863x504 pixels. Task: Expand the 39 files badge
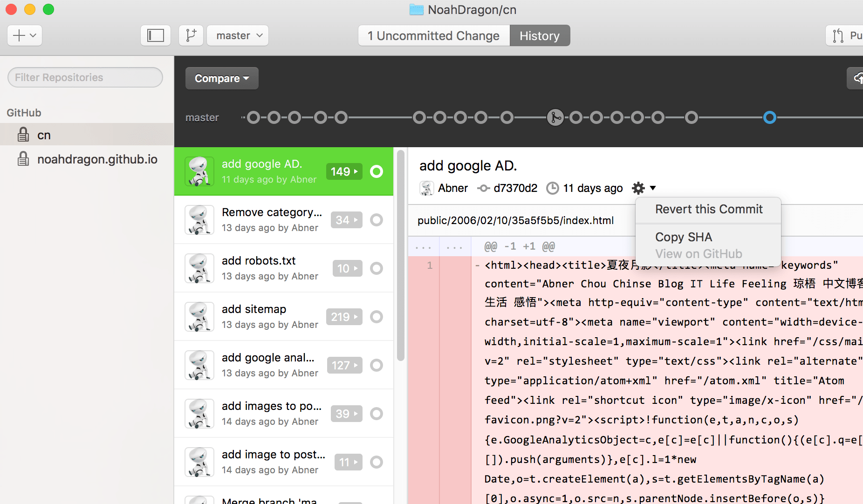pos(347,414)
